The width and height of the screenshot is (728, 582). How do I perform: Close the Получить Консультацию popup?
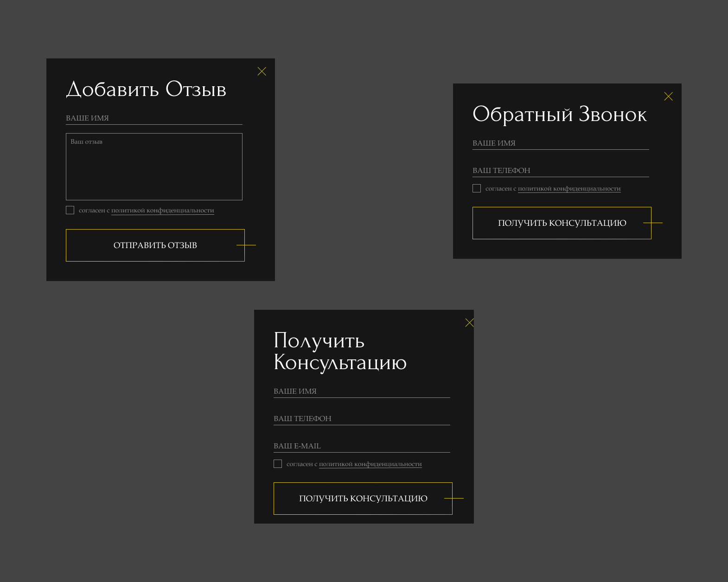click(x=469, y=323)
